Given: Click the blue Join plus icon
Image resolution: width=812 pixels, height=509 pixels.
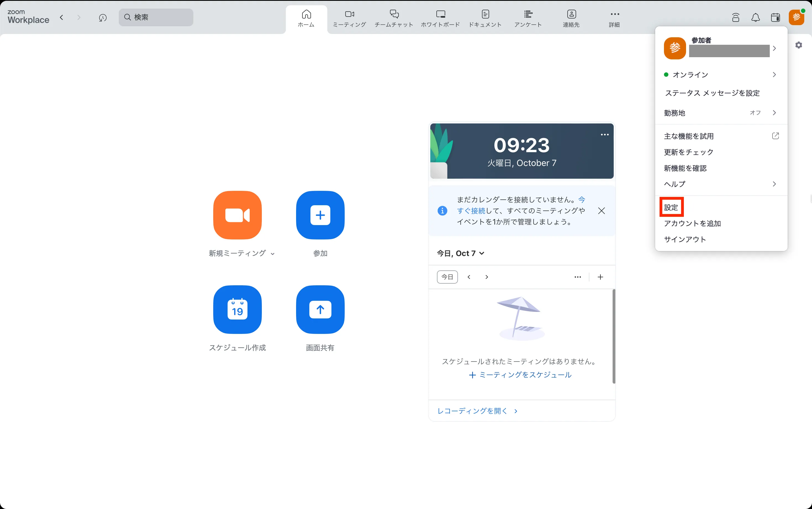Looking at the screenshot, I should pyautogui.click(x=320, y=215).
